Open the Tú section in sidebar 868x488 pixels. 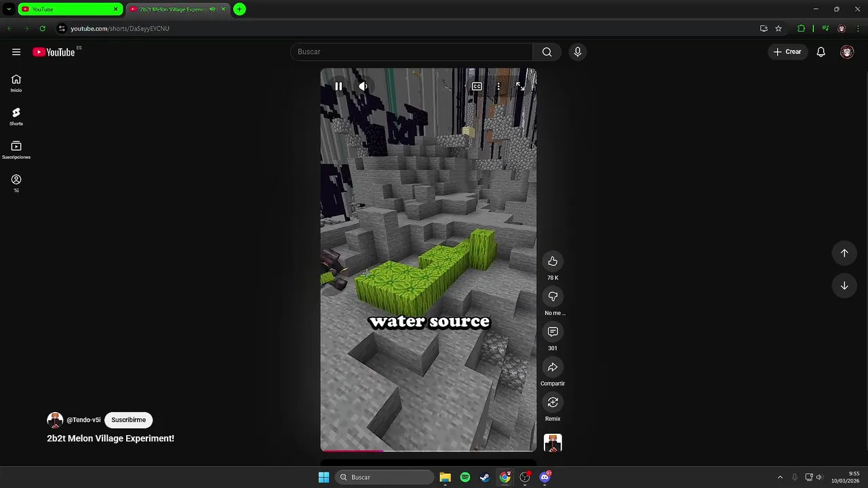[16, 183]
